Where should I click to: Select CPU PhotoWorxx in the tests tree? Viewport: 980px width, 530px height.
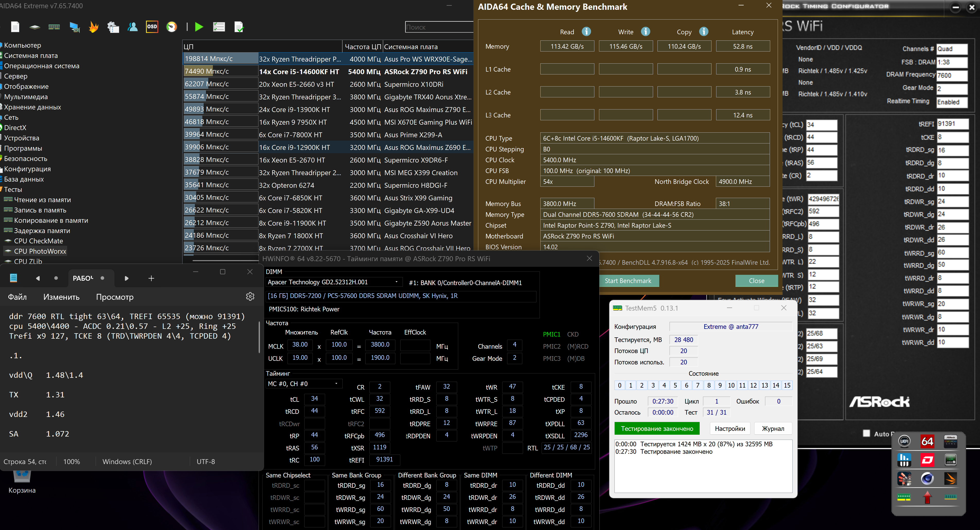coord(40,251)
